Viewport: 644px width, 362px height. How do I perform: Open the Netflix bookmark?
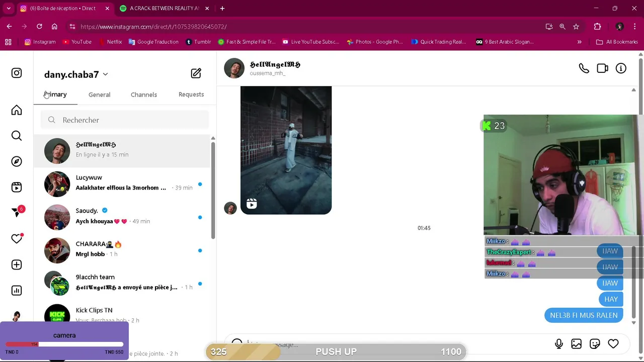110,42
